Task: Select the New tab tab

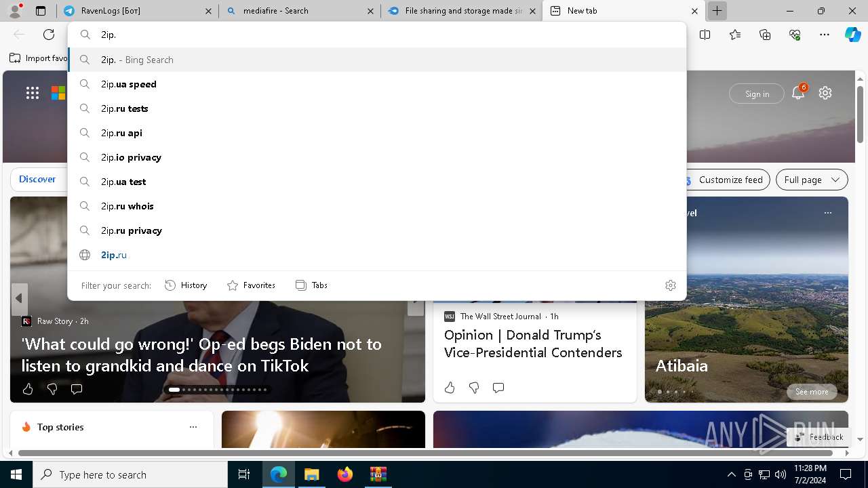Action: coord(624,11)
